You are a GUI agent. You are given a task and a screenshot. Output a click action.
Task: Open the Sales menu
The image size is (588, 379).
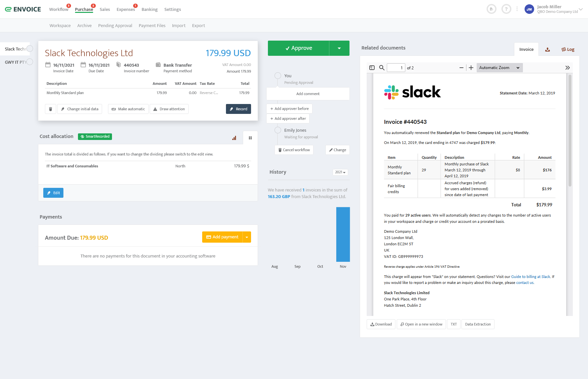point(105,9)
